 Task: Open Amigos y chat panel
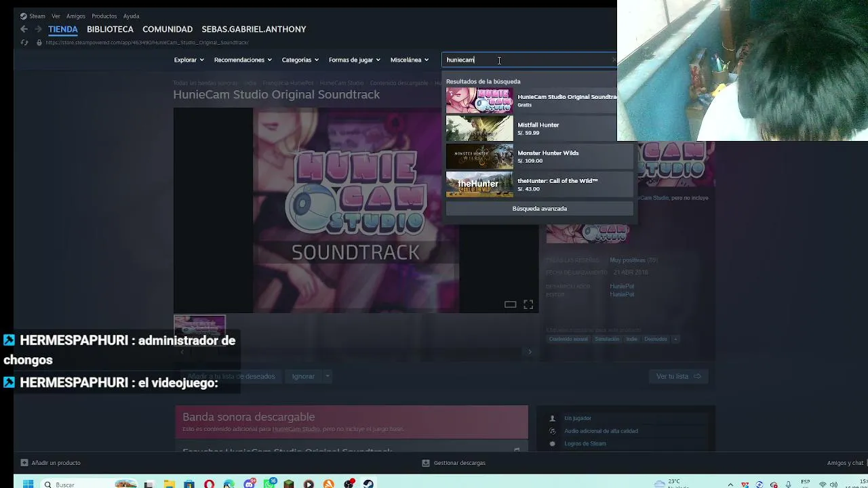(846, 463)
